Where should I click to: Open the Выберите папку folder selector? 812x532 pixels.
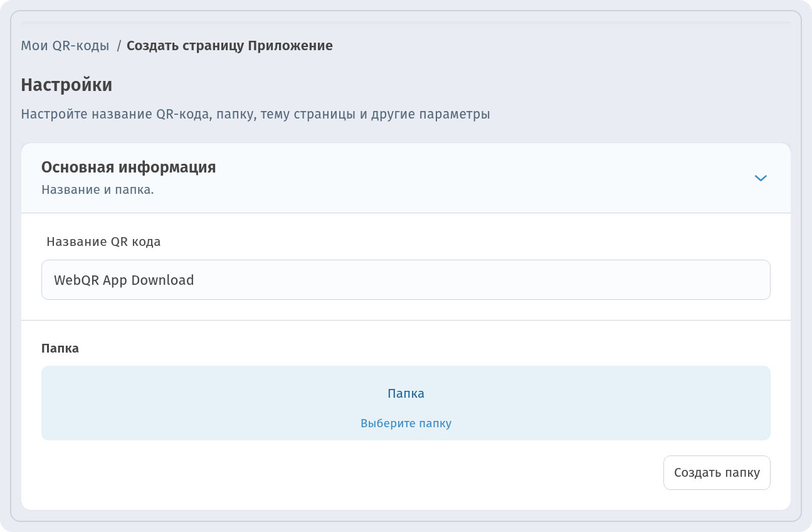pyautogui.click(x=406, y=403)
